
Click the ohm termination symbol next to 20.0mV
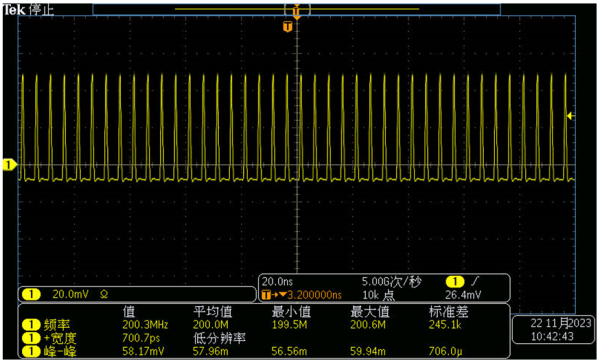[104, 294]
